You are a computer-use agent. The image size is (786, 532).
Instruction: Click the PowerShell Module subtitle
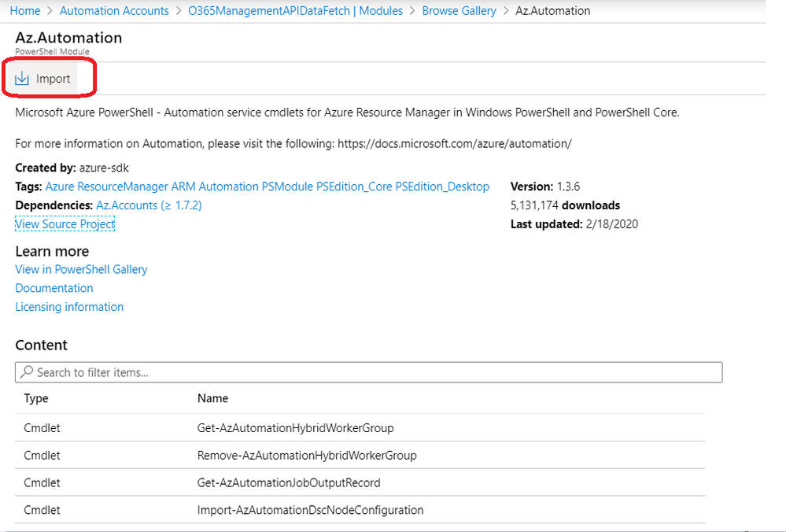pos(52,52)
